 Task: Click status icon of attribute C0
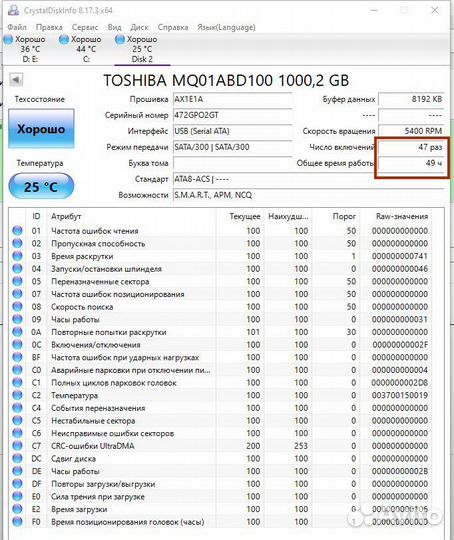tap(17, 370)
